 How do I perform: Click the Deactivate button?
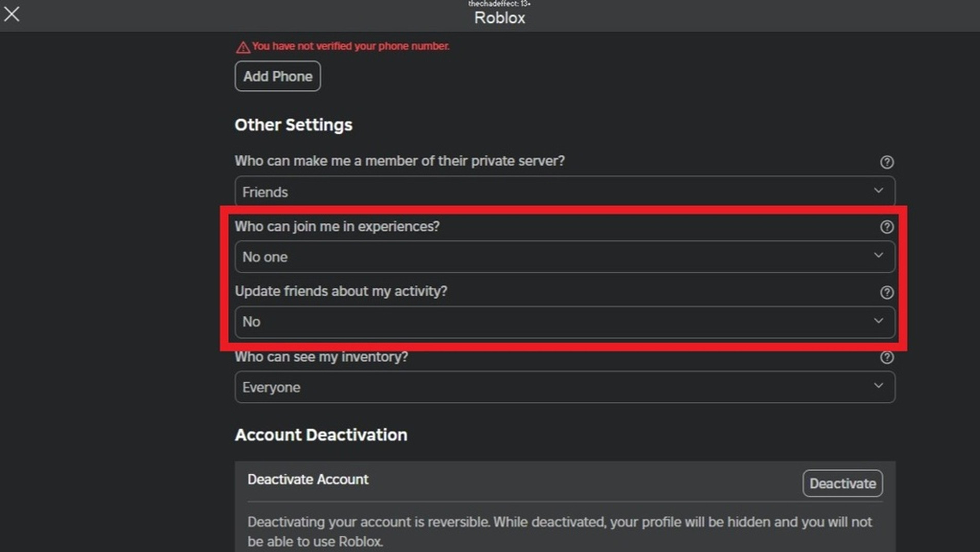[842, 484]
